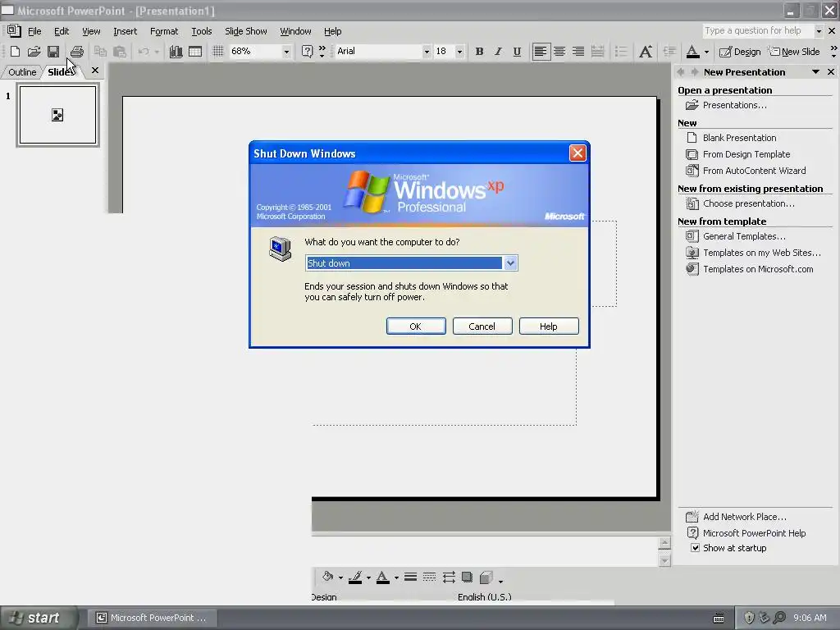Click the New blank document toolbar icon
Image resolution: width=840 pixels, height=630 pixels.
tap(15, 52)
